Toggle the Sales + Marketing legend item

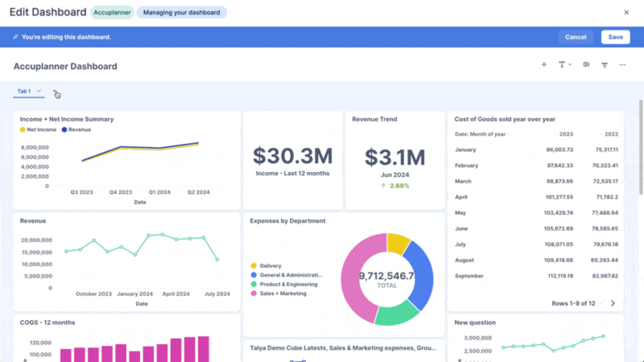279,293
